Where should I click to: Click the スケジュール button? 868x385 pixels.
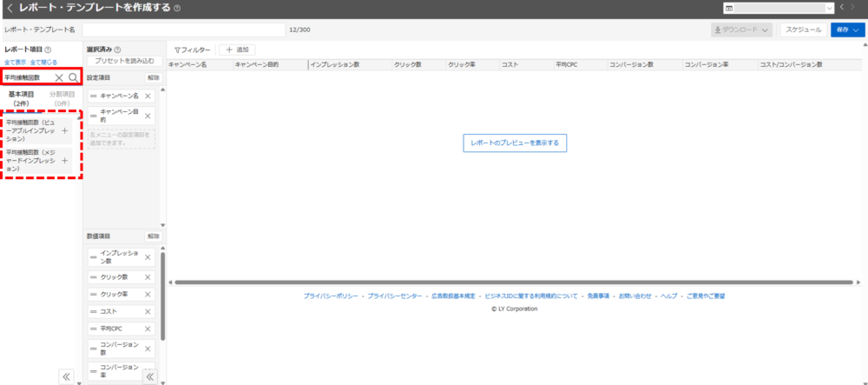pyautogui.click(x=803, y=30)
